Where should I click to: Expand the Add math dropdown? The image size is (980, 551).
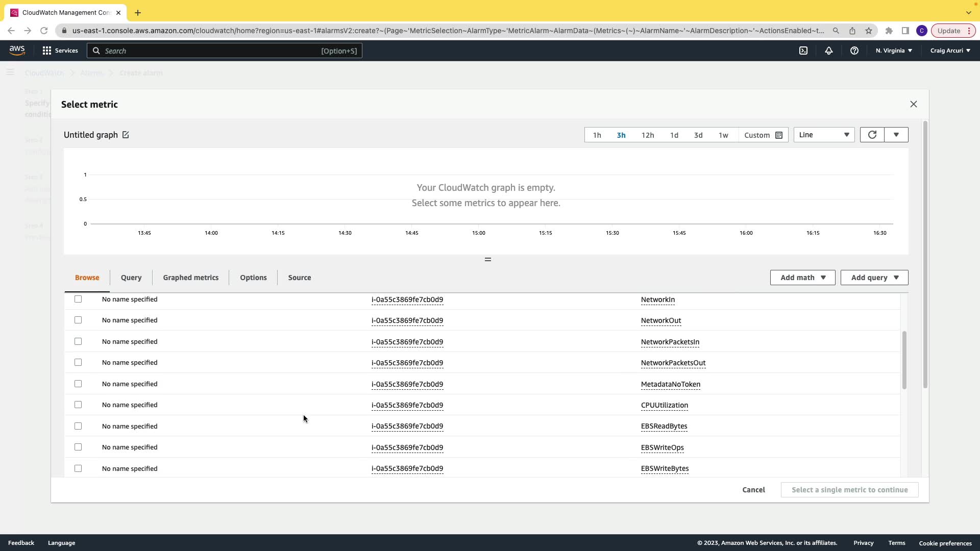tap(802, 278)
